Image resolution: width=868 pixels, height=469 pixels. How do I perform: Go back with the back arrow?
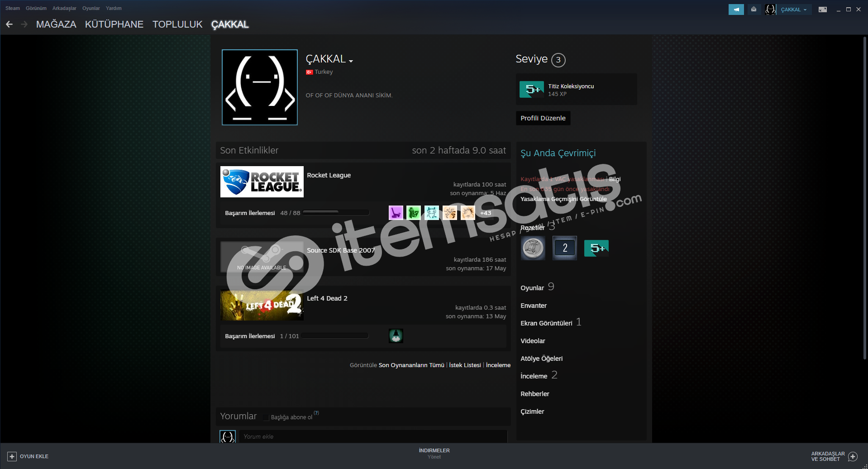9,24
